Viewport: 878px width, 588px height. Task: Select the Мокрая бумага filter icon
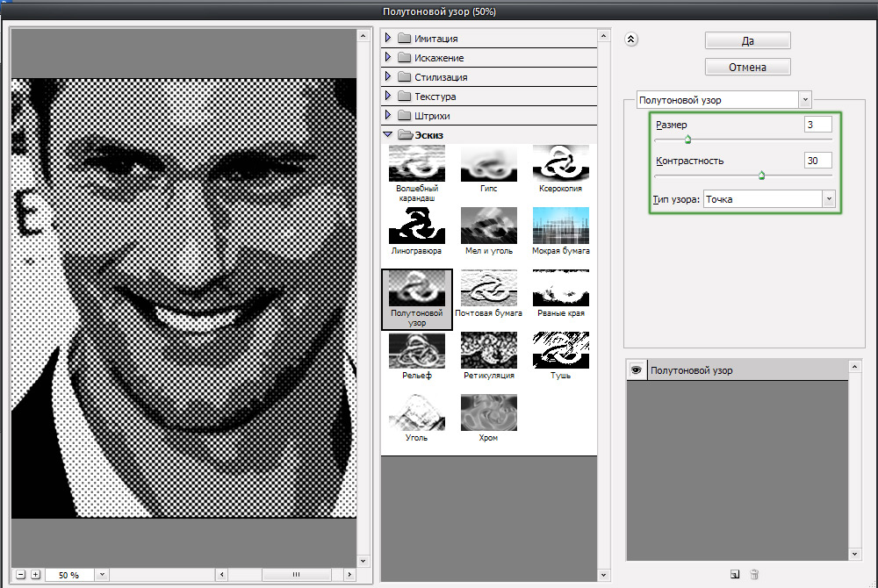(561, 226)
